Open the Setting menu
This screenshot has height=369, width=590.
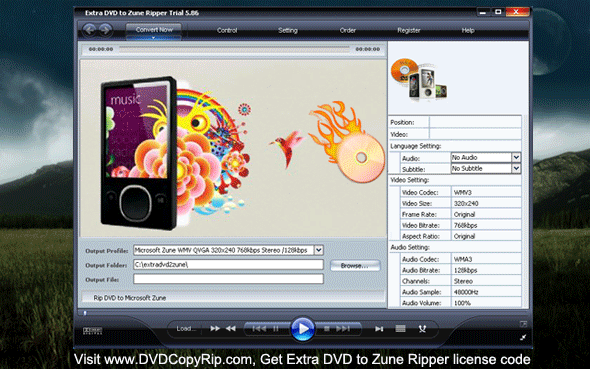[x=288, y=30]
